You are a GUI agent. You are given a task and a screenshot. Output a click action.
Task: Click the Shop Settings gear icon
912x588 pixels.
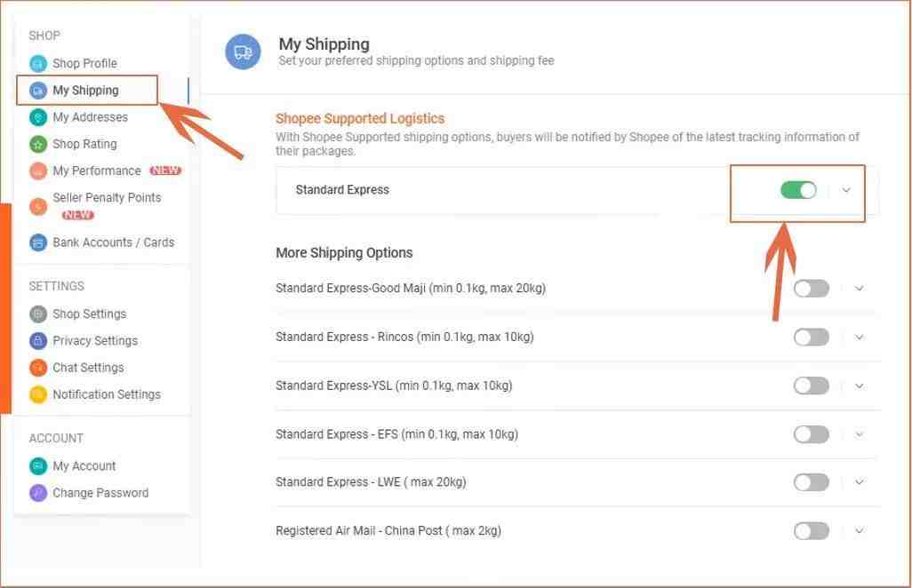click(x=38, y=314)
